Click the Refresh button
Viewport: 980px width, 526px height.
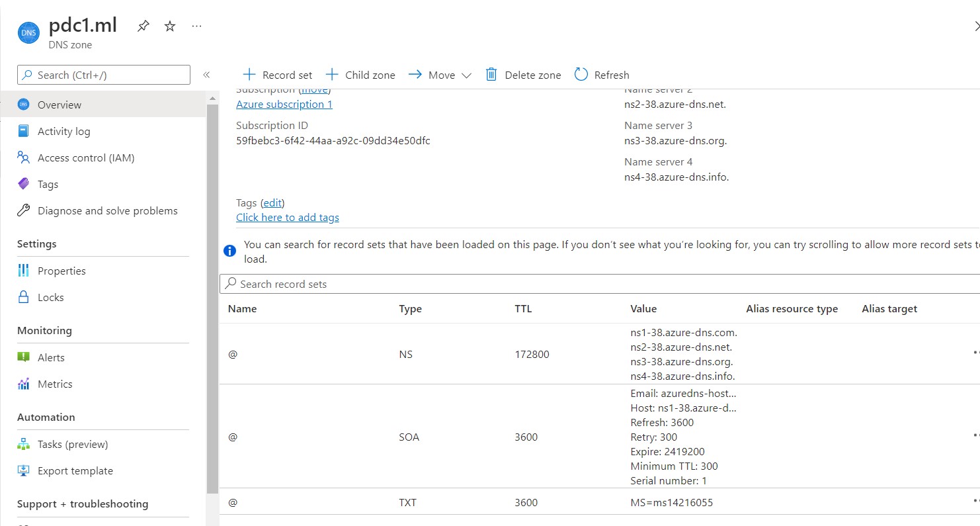point(602,75)
